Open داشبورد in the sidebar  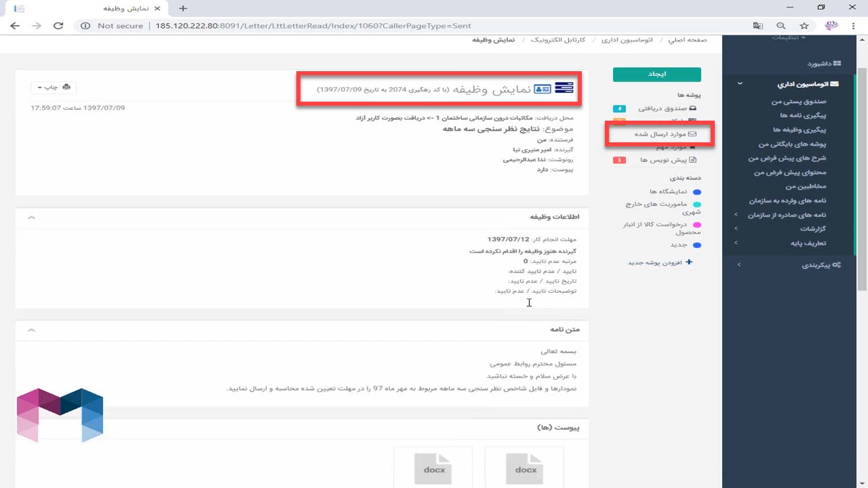(819, 64)
